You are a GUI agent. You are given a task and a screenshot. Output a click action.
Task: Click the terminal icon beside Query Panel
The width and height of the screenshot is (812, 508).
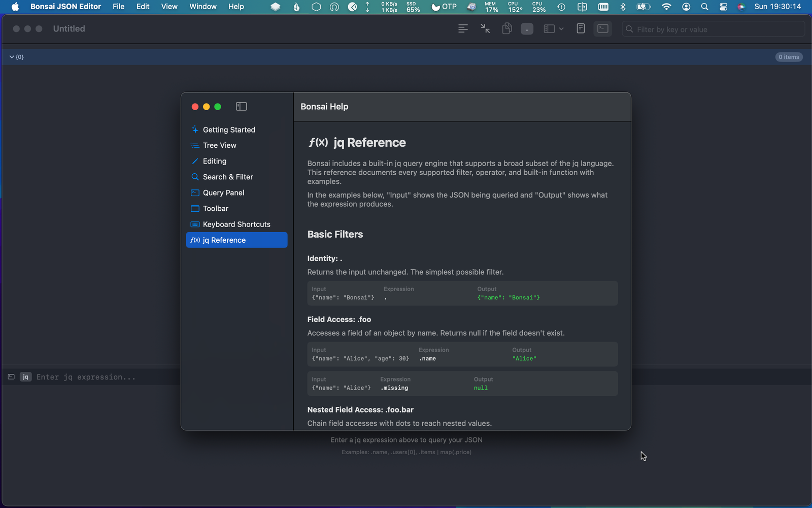(195, 193)
